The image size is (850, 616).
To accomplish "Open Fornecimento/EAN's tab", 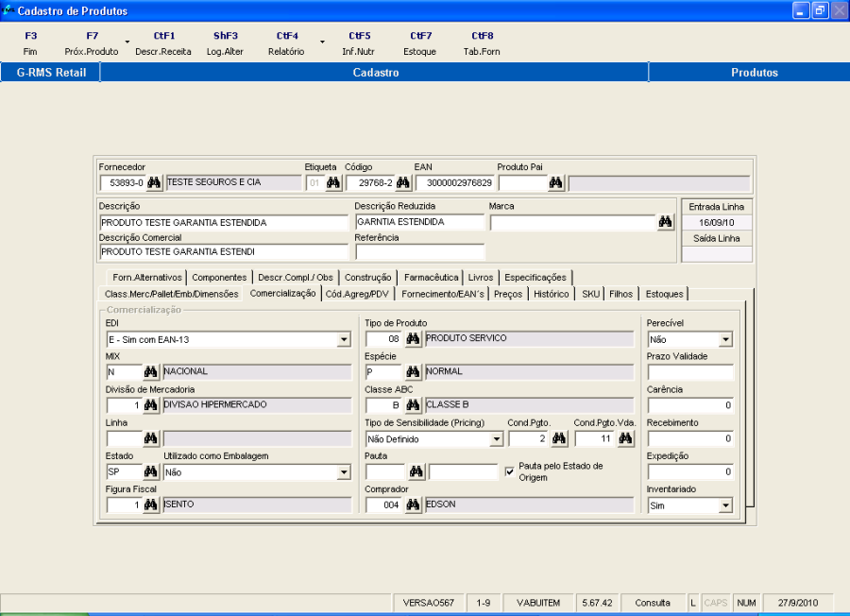I will pyautogui.click(x=442, y=294).
